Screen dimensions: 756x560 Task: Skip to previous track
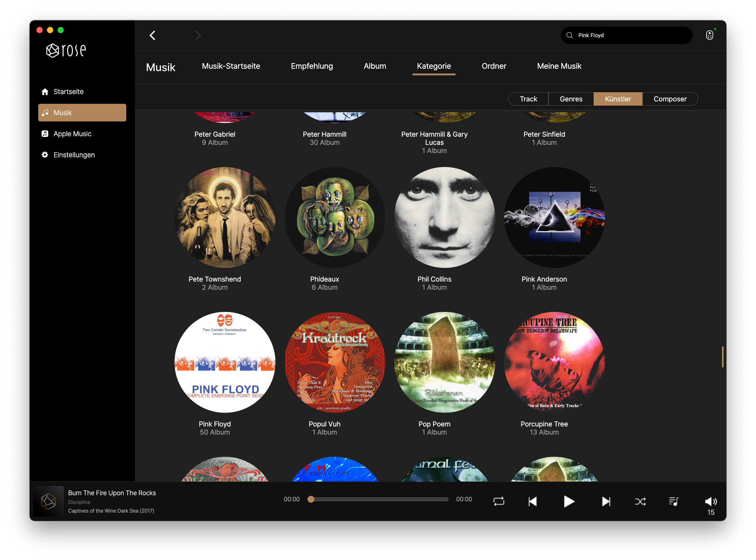click(x=532, y=501)
